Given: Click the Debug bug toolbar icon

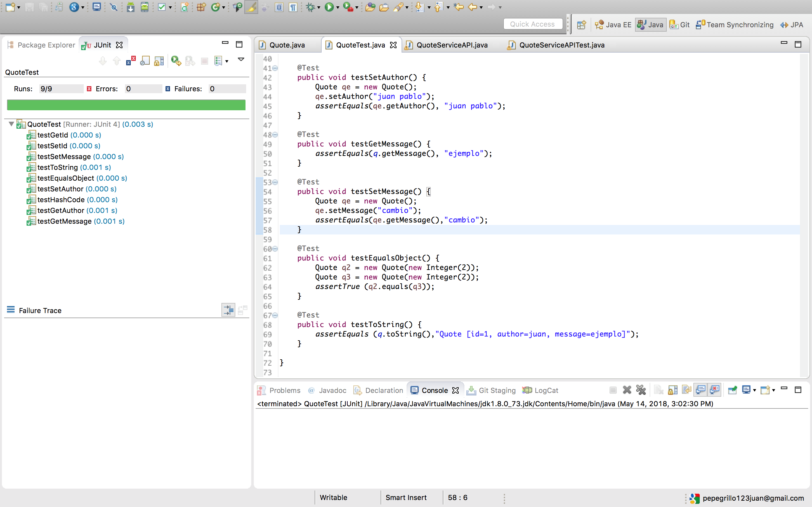Looking at the screenshot, I should pyautogui.click(x=311, y=7).
